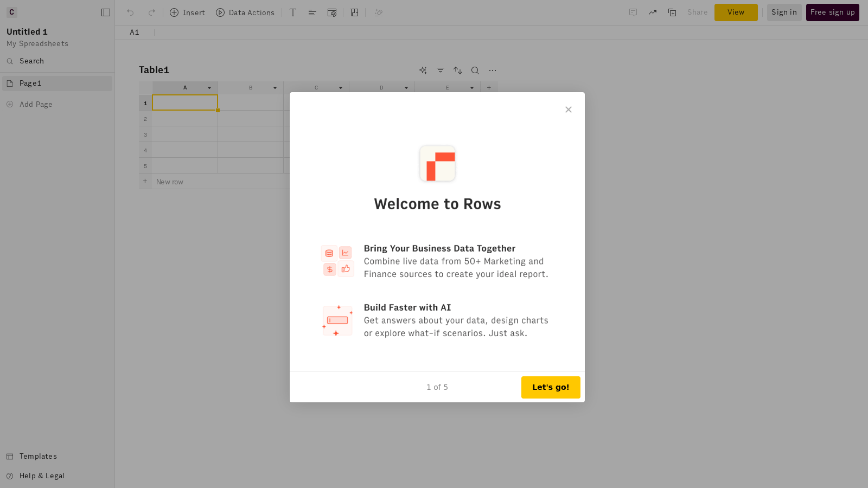Click the Help question mark icon
The width and height of the screenshot is (868, 488).
click(x=10, y=476)
